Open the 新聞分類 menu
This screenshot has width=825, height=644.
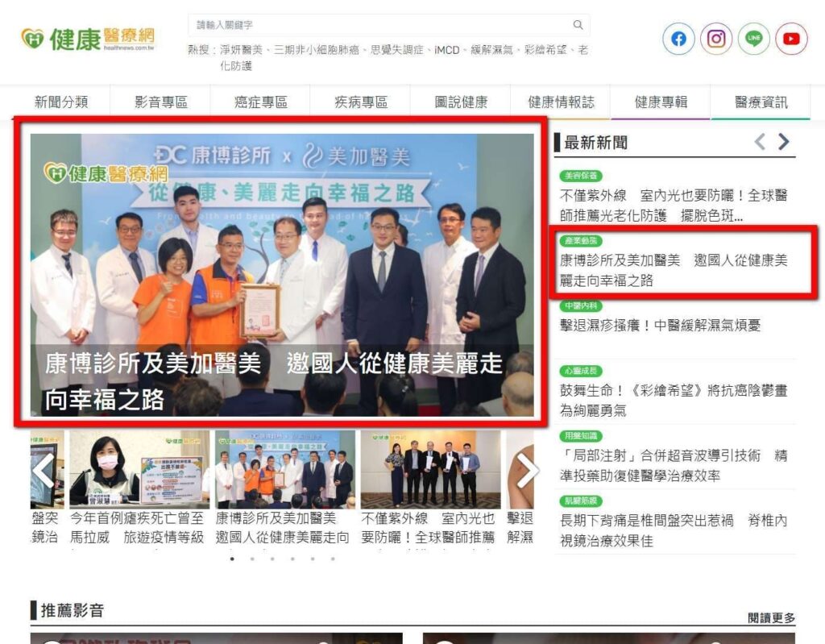click(x=61, y=102)
